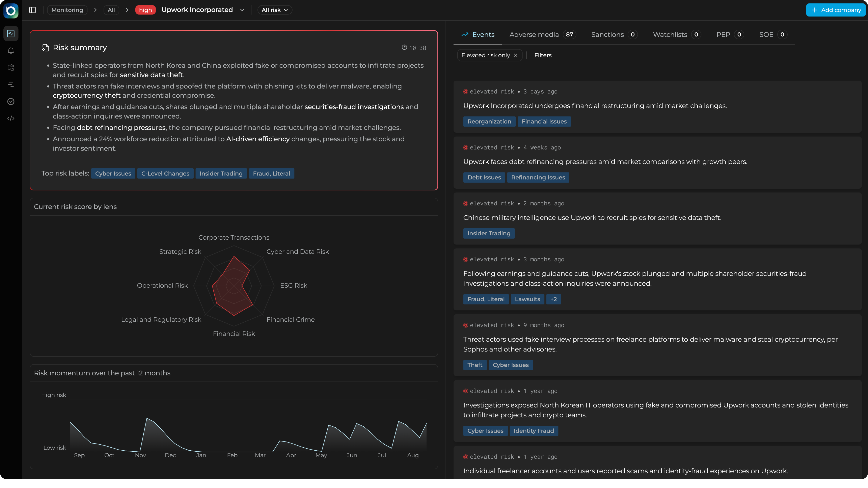
Task: Click the clock icon beside 10:38
Action: (404, 47)
